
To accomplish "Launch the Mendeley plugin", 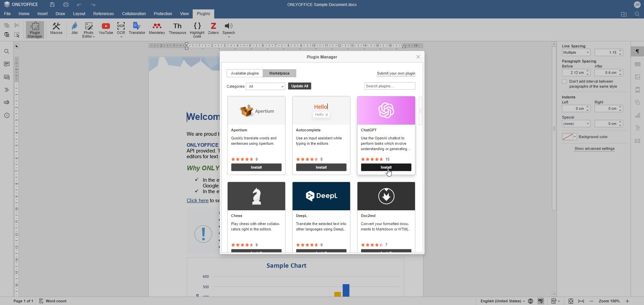I will pos(157,29).
